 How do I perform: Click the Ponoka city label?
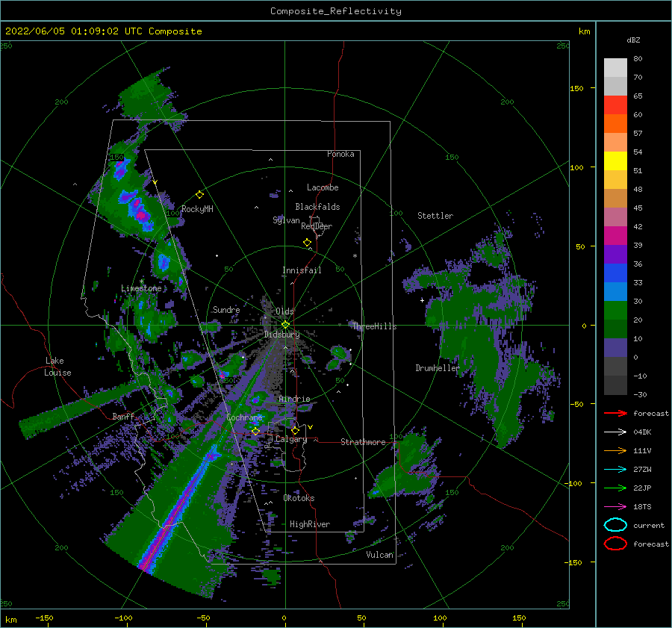pos(340,154)
